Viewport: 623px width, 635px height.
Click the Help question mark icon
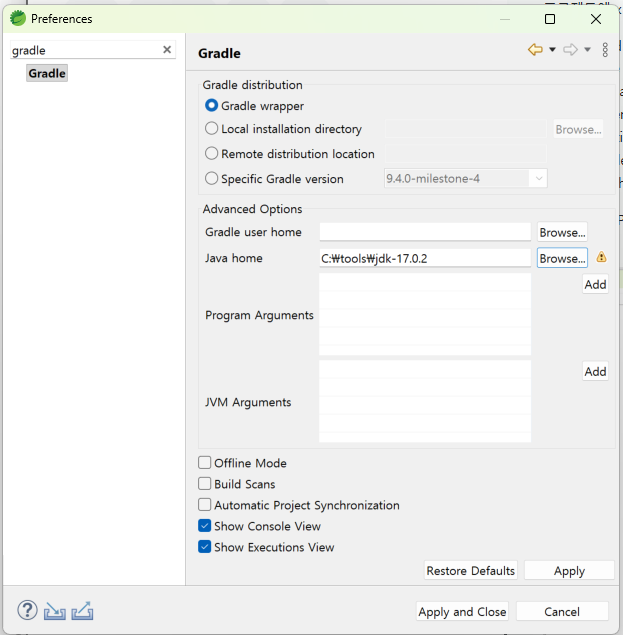tap(27, 610)
